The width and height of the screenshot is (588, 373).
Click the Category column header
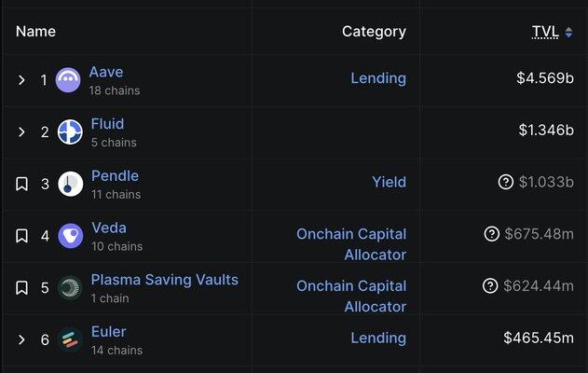374,32
